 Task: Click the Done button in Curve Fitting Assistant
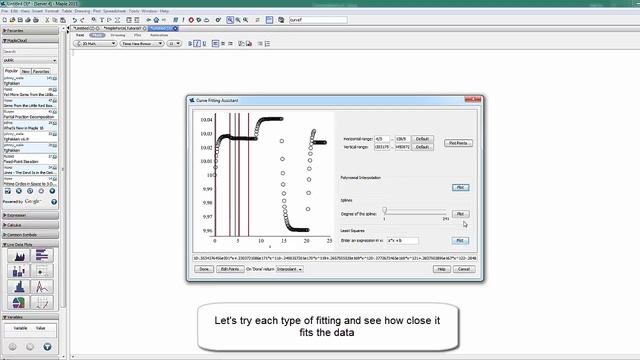coord(204,269)
